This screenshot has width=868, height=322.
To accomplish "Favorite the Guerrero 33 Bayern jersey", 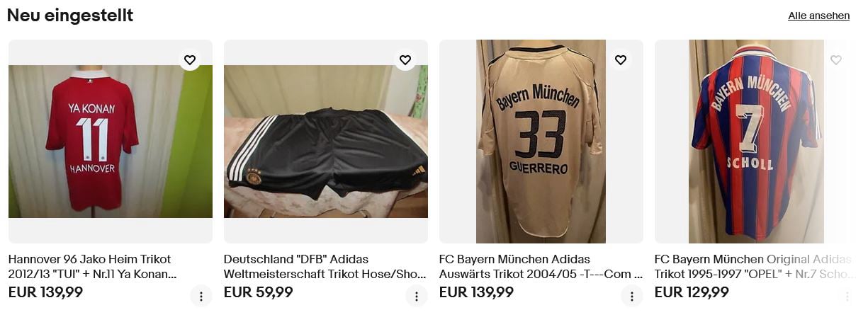I will coord(620,60).
